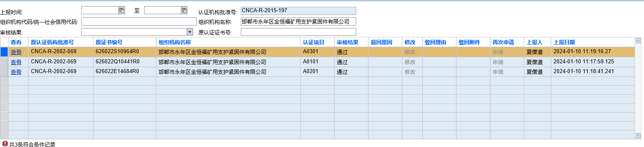The height and width of the screenshot is (147, 644).
Task: Select row marker for the A0101 row
Action: click(x=4, y=62)
